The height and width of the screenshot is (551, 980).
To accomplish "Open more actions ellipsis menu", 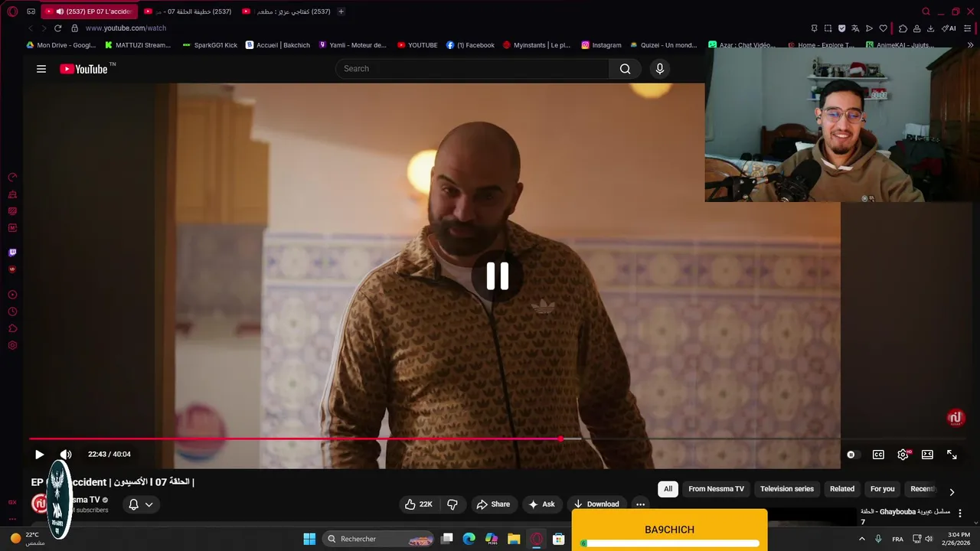I will click(x=640, y=504).
